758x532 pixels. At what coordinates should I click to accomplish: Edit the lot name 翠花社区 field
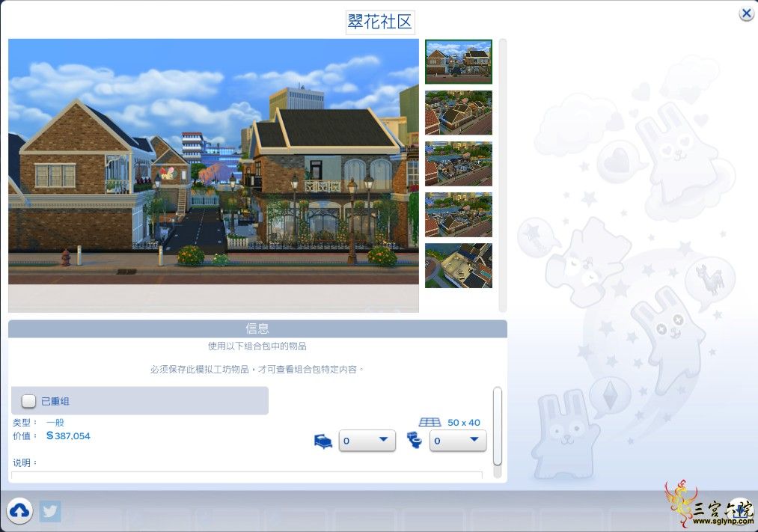pyautogui.click(x=380, y=22)
